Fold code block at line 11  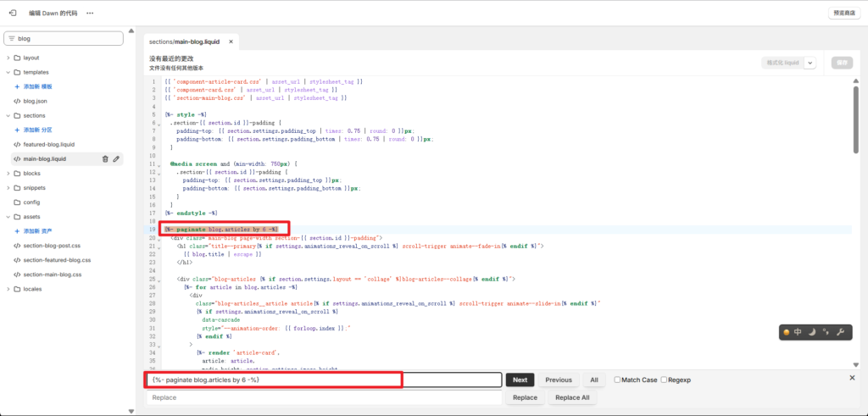click(159, 165)
